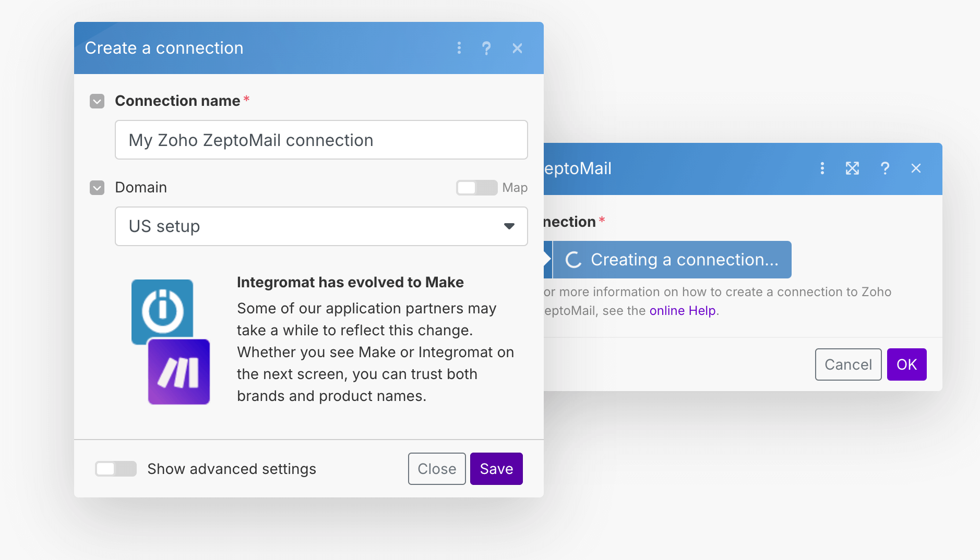The height and width of the screenshot is (560, 980).
Task: Click OK in the ZeptoMail dialog
Action: coord(906,364)
